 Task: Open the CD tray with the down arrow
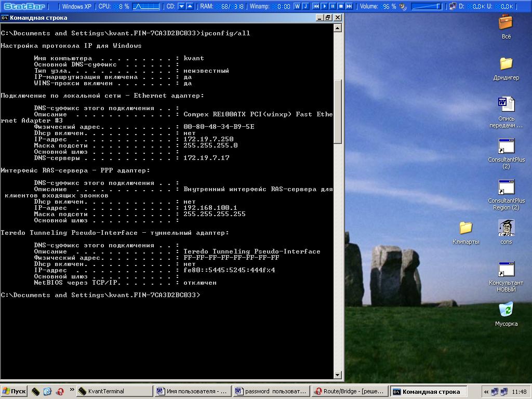(x=181, y=6)
